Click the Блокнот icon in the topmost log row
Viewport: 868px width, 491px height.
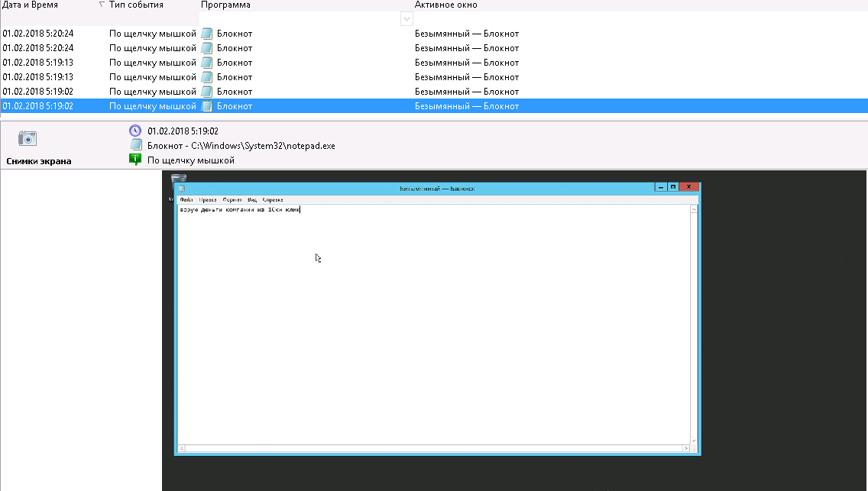[206, 34]
